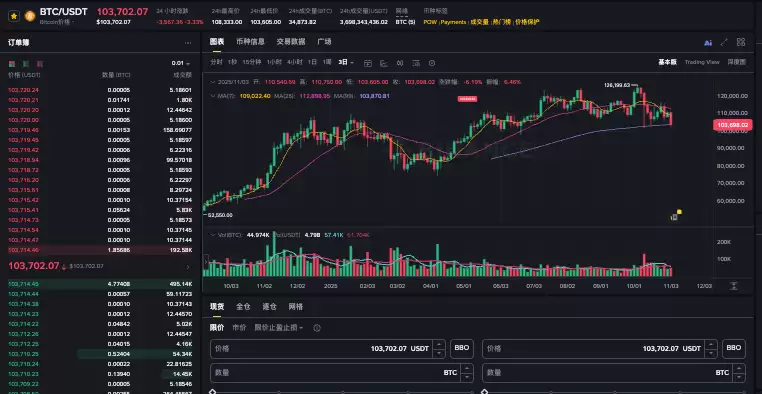Switch chart to 基本版 mode

[667, 62]
